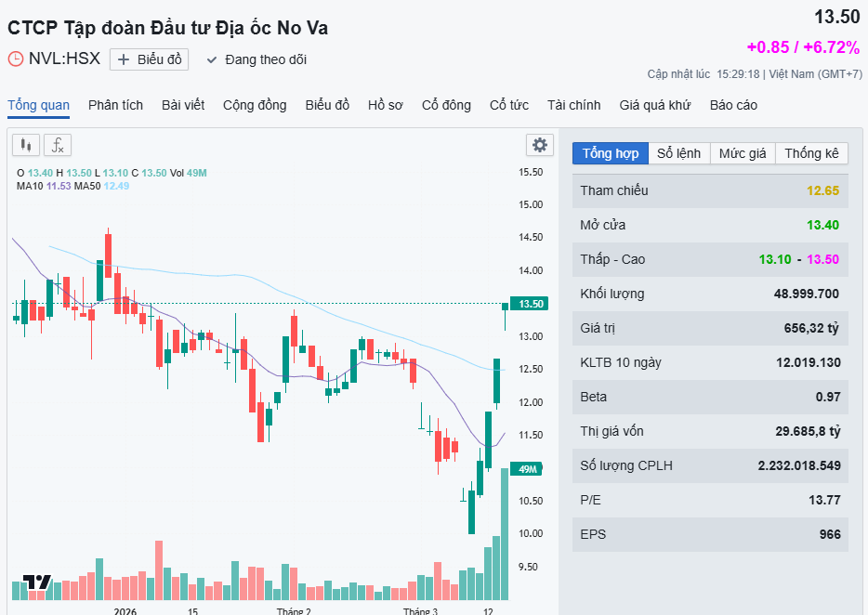Click the latest green candlestick on chart
The image size is (868, 615).
506,306
